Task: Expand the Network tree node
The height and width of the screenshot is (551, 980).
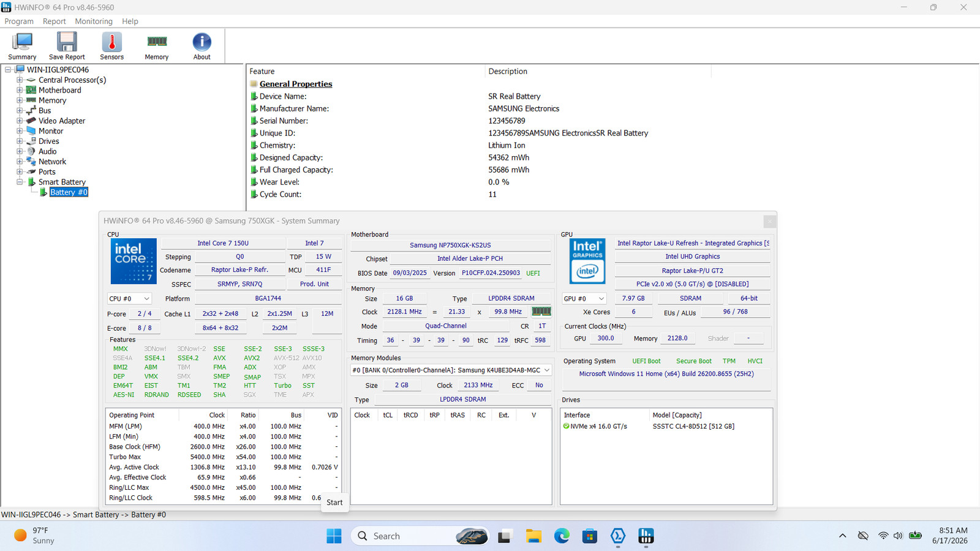Action: [20, 162]
